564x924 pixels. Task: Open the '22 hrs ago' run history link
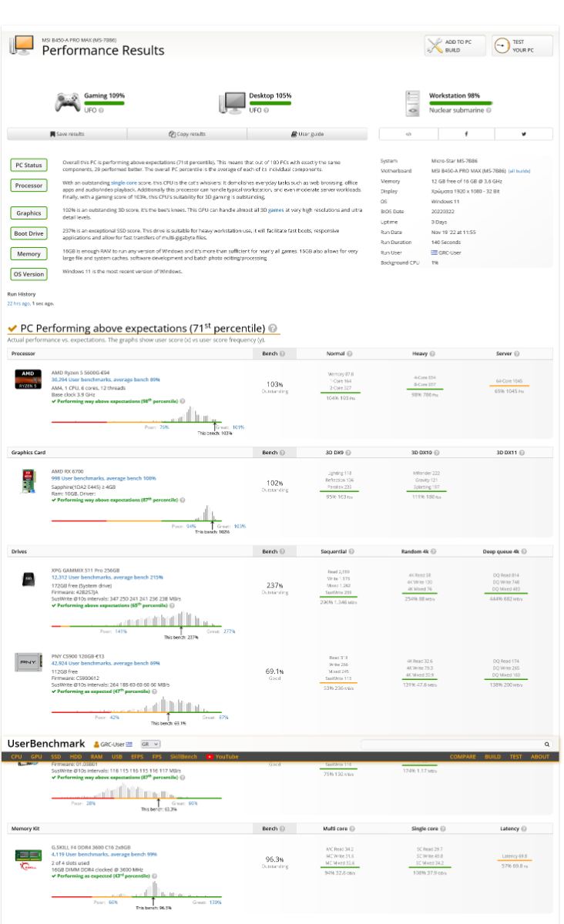click(18, 303)
